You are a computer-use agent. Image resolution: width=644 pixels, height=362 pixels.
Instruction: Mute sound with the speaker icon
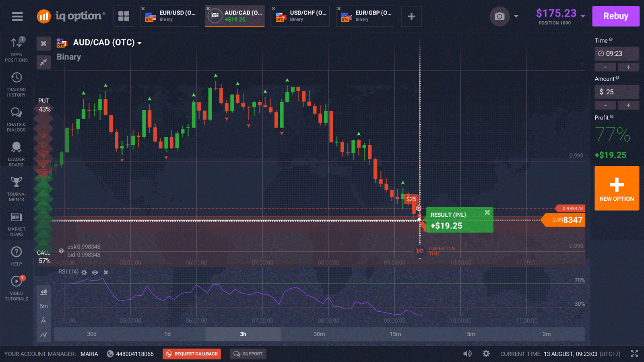[x=467, y=354]
